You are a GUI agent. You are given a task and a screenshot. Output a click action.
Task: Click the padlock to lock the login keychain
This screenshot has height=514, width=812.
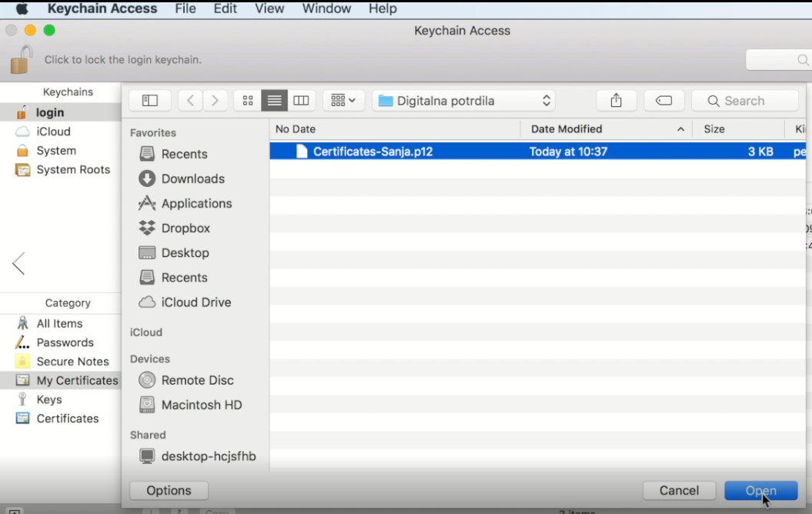[x=22, y=59]
